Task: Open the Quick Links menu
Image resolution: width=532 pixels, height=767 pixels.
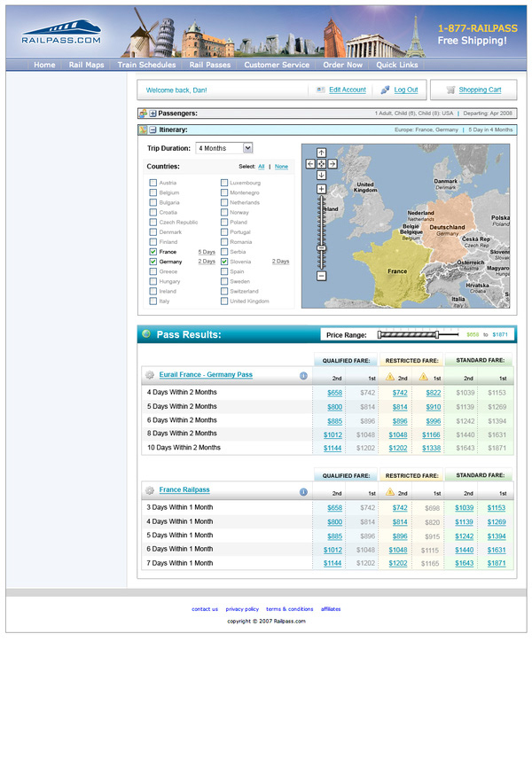Action: 397,65
